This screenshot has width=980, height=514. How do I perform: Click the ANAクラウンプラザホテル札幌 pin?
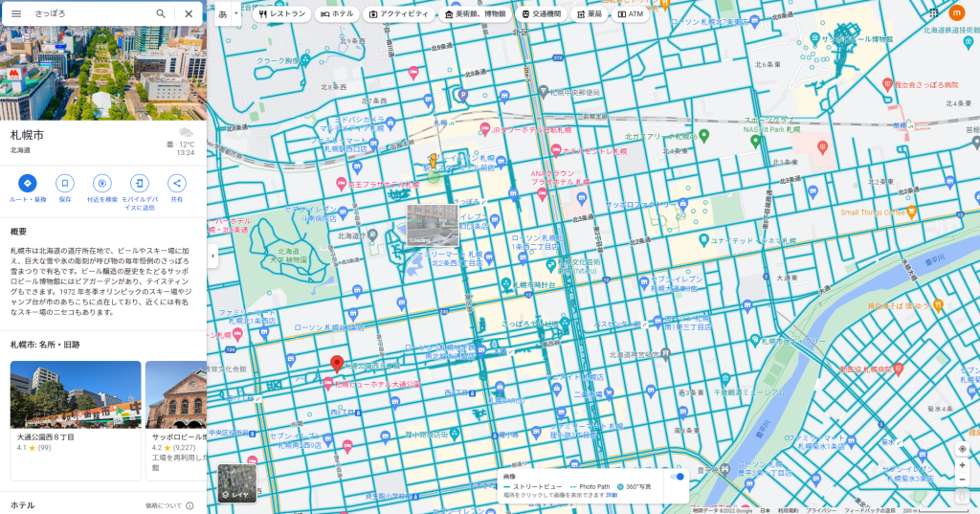542,194
